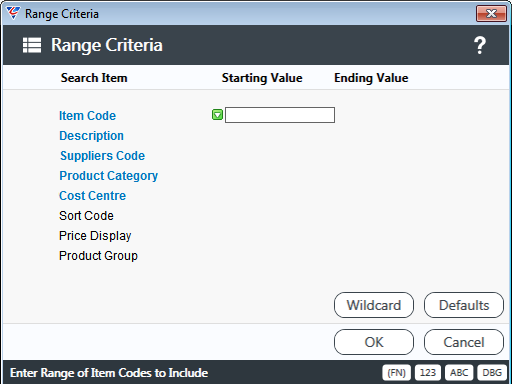The image size is (512, 384).
Task: Pick the Cost Centre search item
Action: pos(92,196)
